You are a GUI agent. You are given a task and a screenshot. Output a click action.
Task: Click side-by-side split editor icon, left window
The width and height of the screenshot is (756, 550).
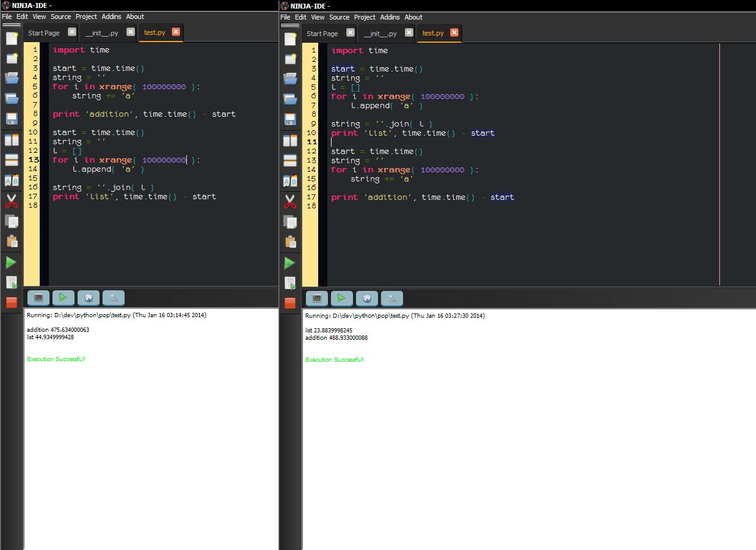(12, 140)
